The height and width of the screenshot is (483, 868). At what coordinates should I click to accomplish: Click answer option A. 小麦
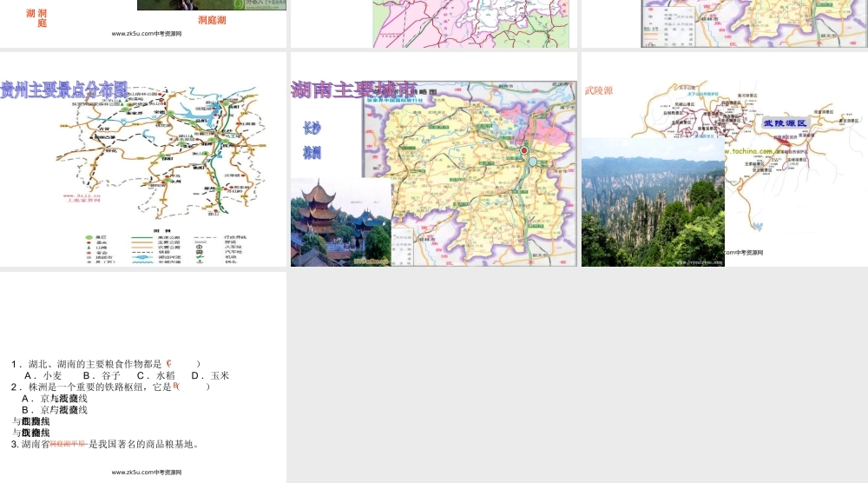(43, 375)
